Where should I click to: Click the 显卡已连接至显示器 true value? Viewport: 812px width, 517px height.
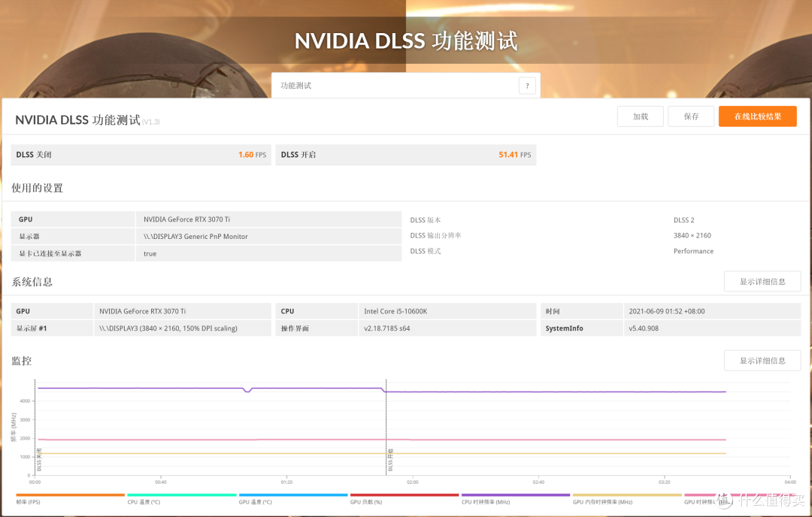pyautogui.click(x=150, y=253)
